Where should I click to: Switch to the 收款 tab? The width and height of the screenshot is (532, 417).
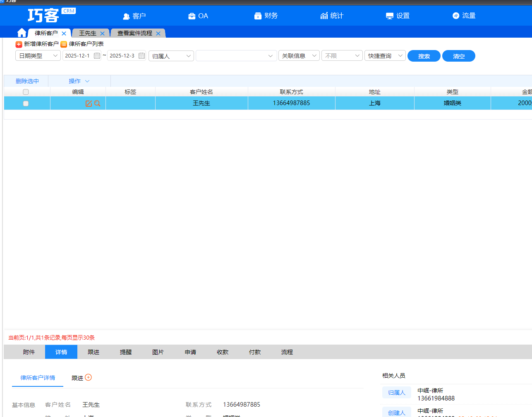pos(223,352)
